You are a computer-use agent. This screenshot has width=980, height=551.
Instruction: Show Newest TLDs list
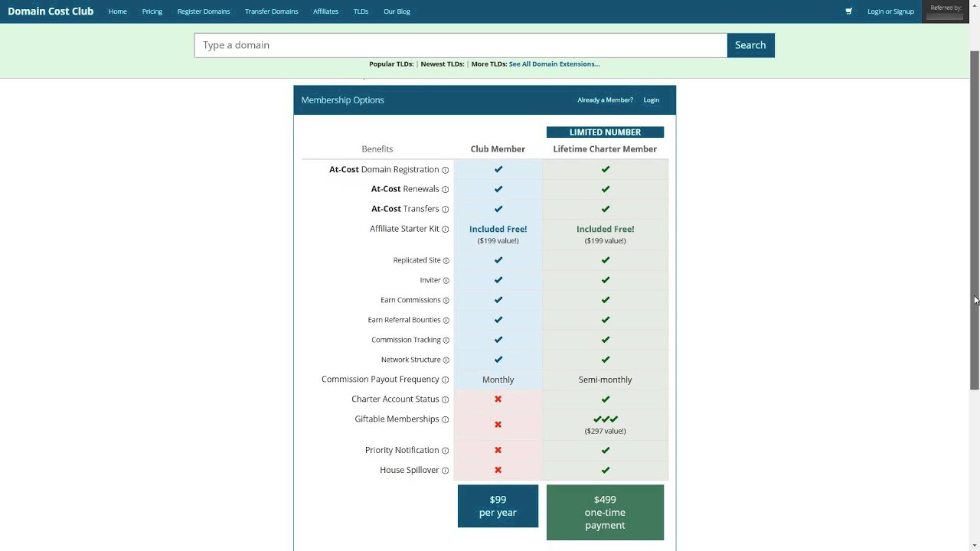point(443,64)
